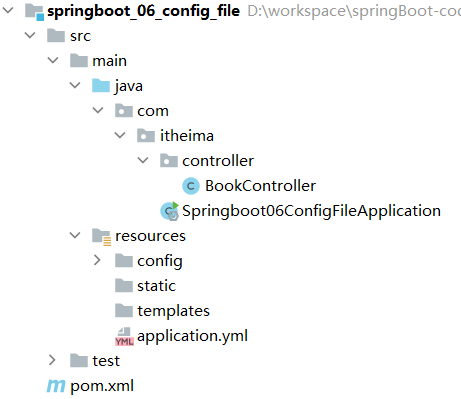Click the itheima package folder icon
The height and width of the screenshot is (399, 461).
pyautogui.click(x=146, y=135)
